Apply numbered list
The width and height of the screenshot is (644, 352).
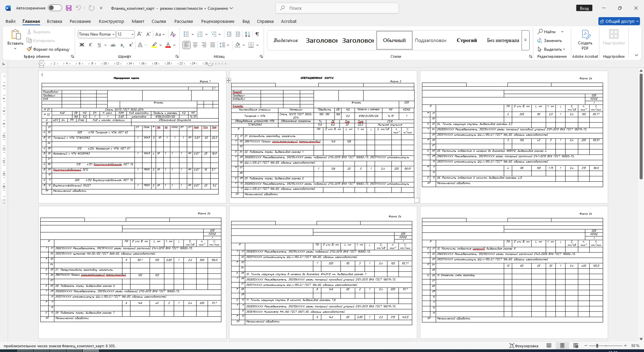coord(200,34)
